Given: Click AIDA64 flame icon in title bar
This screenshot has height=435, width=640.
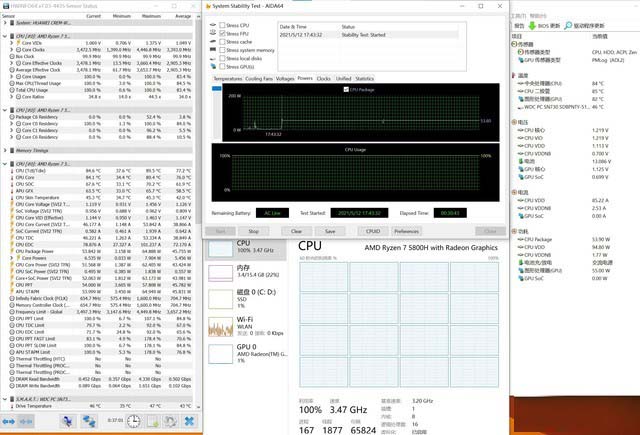Looking at the screenshot, I should tap(208, 6).
